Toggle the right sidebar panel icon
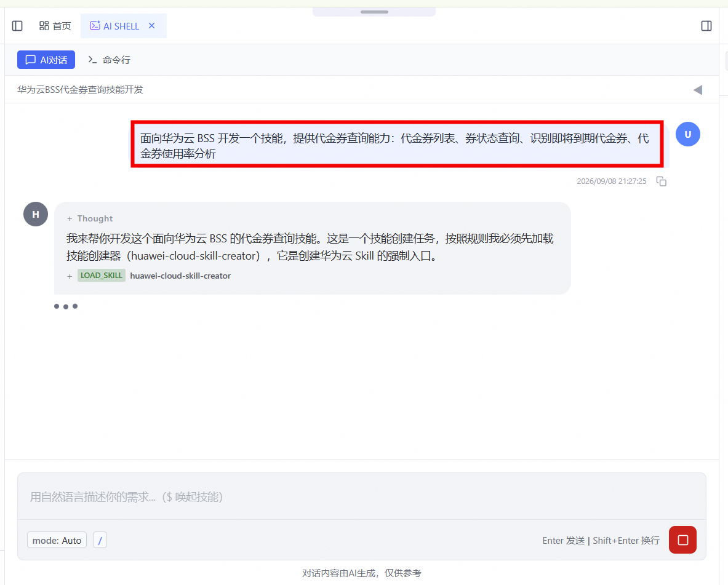728x585 pixels. click(x=706, y=26)
